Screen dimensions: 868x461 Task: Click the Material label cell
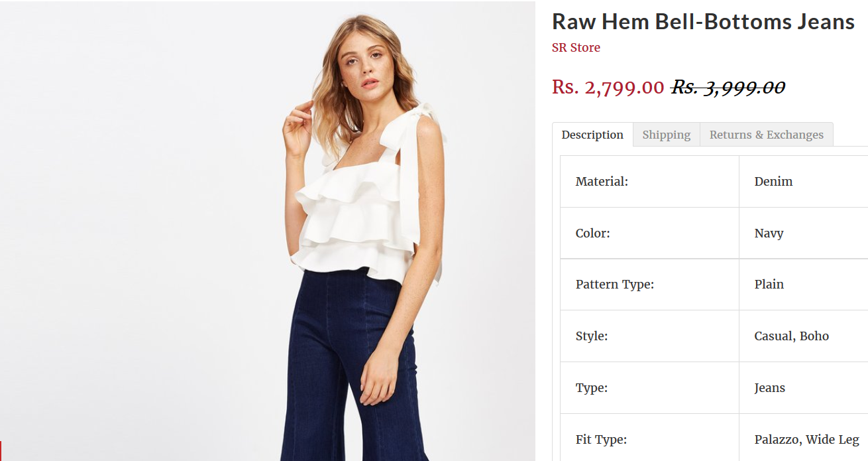click(x=649, y=182)
